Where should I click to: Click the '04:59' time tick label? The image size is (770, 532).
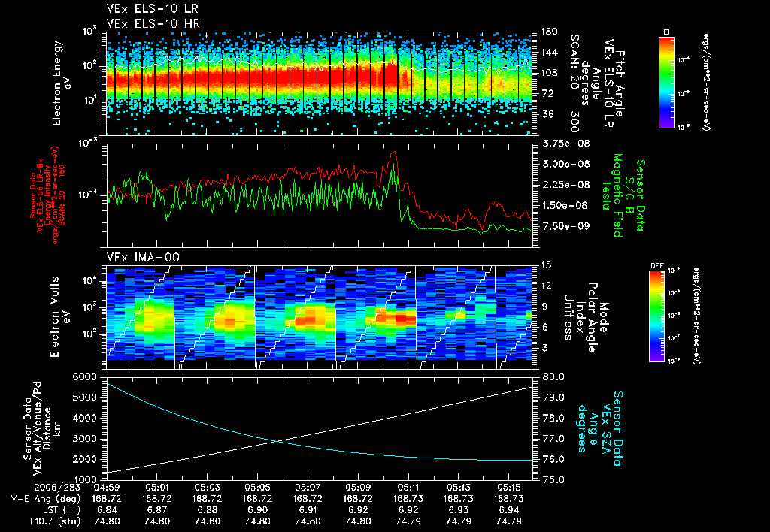pyautogui.click(x=106, y=488)
